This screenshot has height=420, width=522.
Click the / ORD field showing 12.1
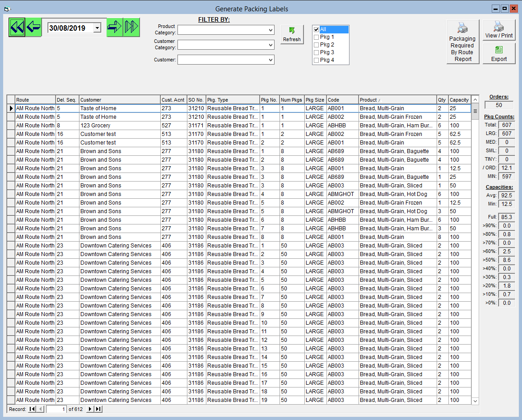507,168
